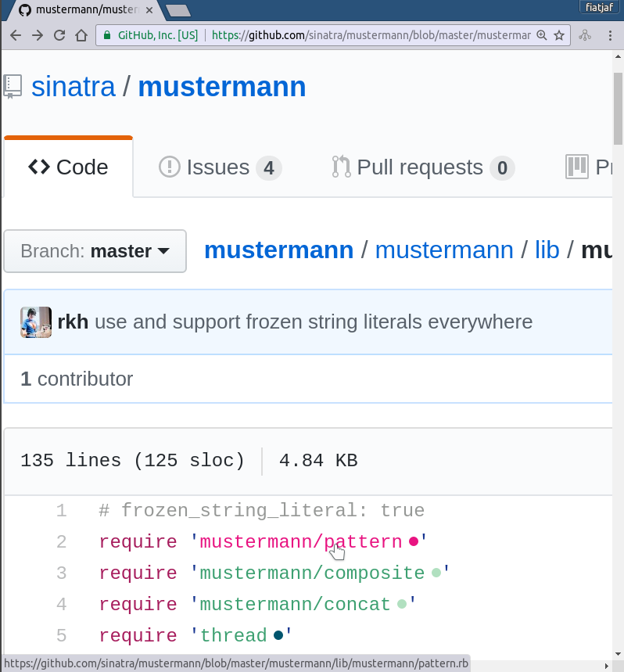
Task: Click the repository book icon beside sinatra
Action: click(13, 87)
